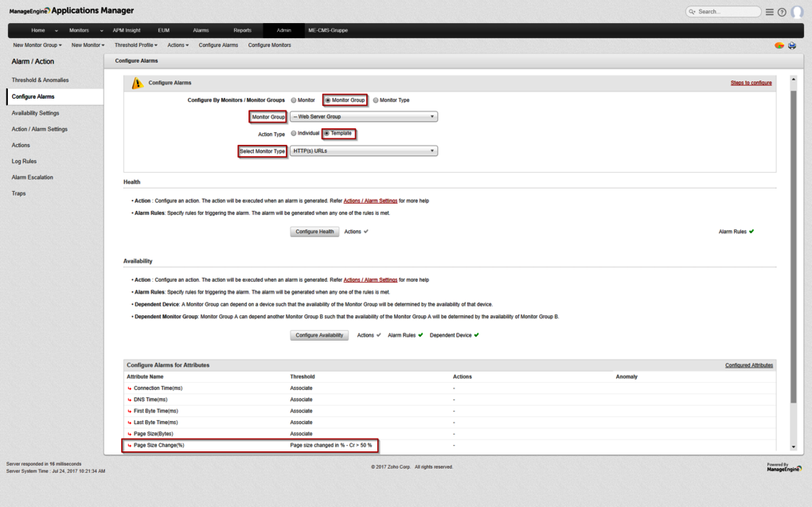Click Configure Alarms in the toolbar

tap(219, 45)
